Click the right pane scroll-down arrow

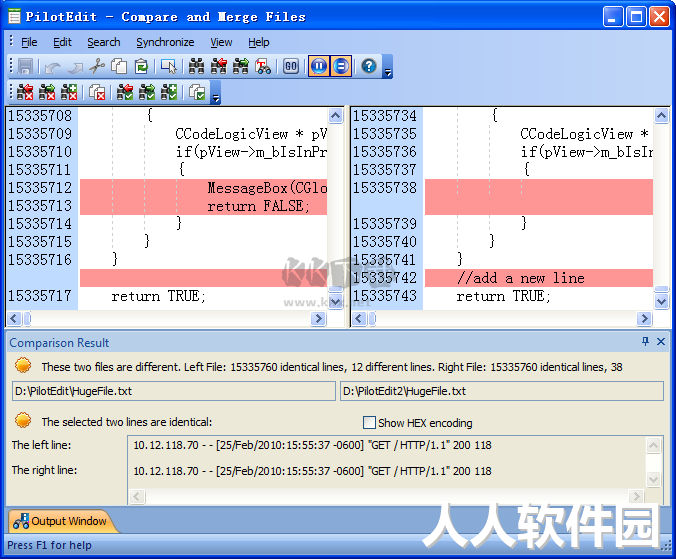click(661, 301)
